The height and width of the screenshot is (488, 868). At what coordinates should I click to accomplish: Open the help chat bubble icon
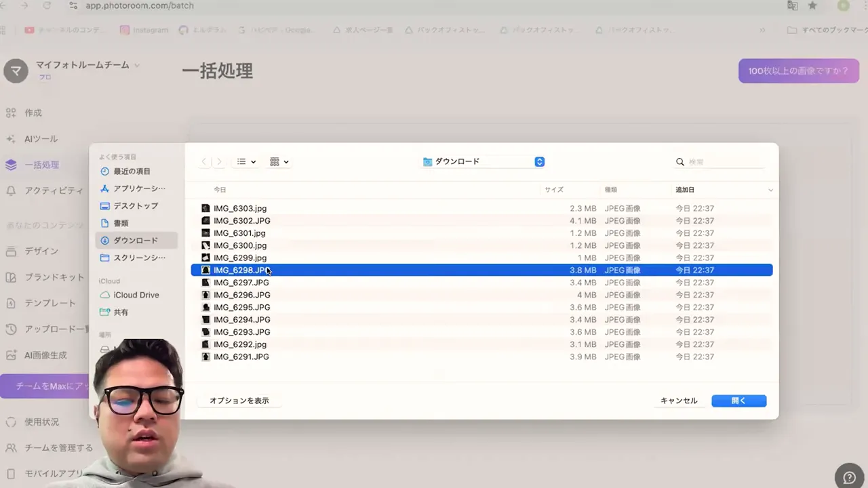click(x=849, y=477)
